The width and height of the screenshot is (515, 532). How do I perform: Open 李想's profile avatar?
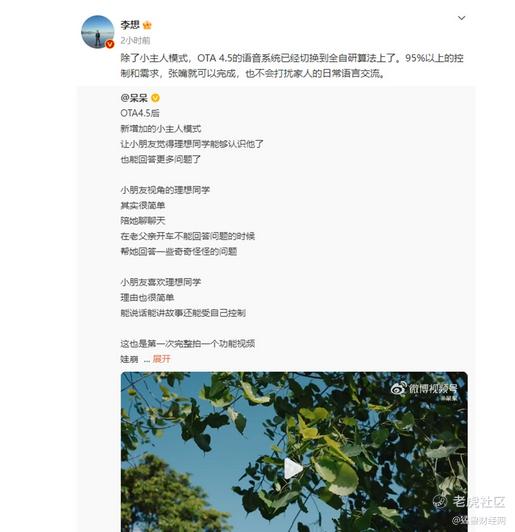click(x=97, y=32)
